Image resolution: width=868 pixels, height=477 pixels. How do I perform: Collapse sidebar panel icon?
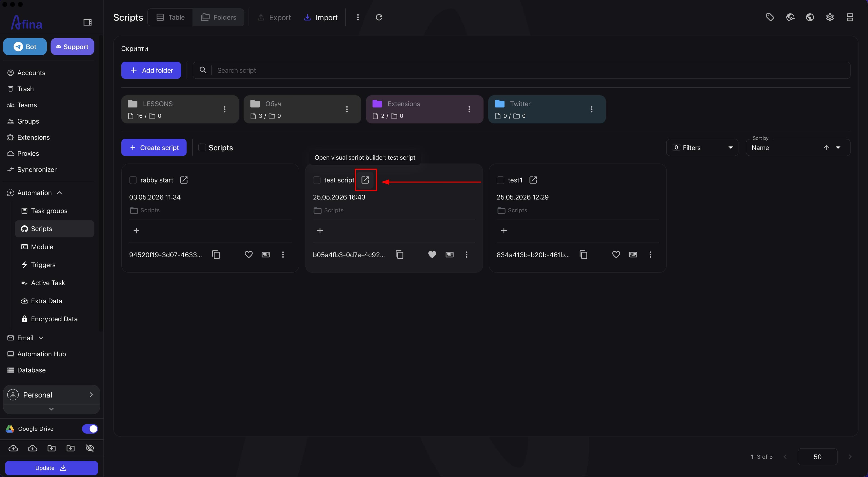coord(87,22)
